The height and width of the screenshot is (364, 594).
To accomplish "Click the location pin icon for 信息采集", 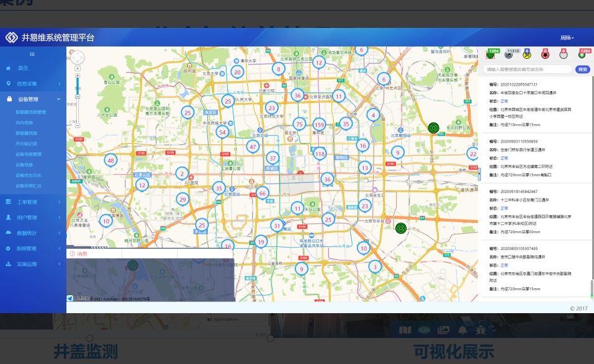I will [8, 84].
